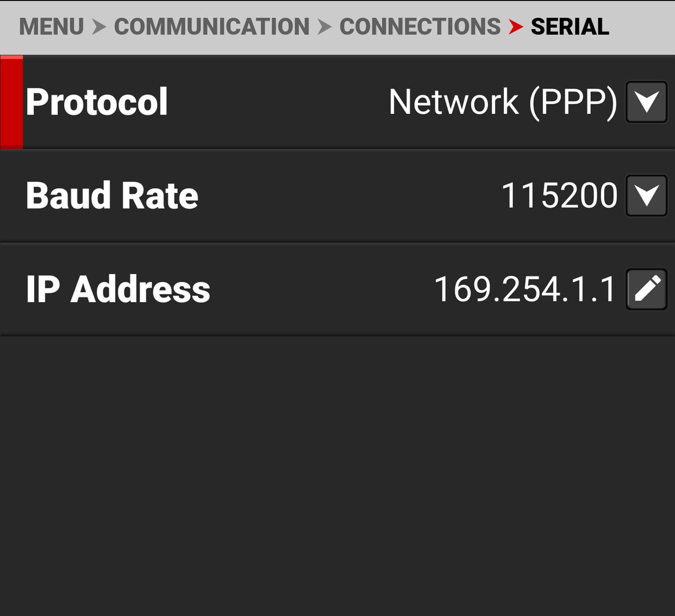Open the Protocol dropdown arrow
Screen dimensions: 675x616
646,102
